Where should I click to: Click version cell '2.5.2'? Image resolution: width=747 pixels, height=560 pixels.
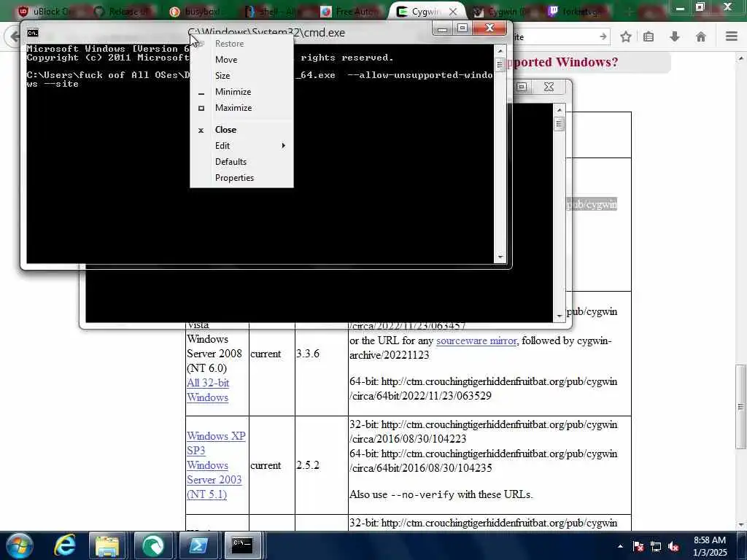[x=308, y=465]
